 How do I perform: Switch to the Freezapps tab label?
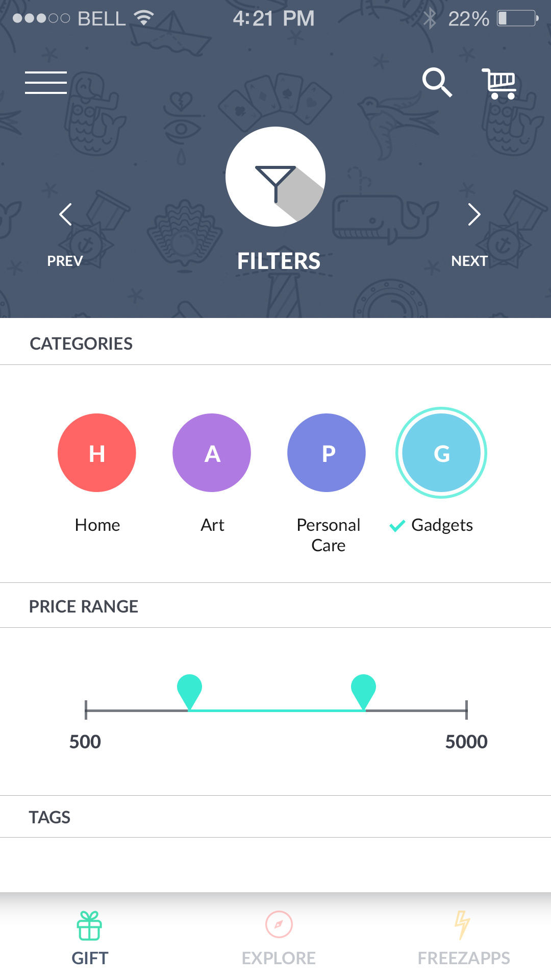(464, 958)
